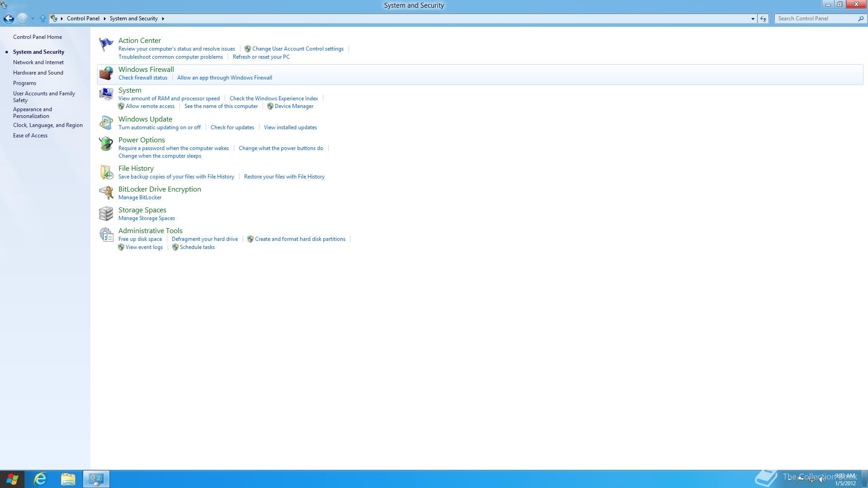Click the Action Center flag in system tray
Viewport: 868px width, 488px height.
[801, 479]
